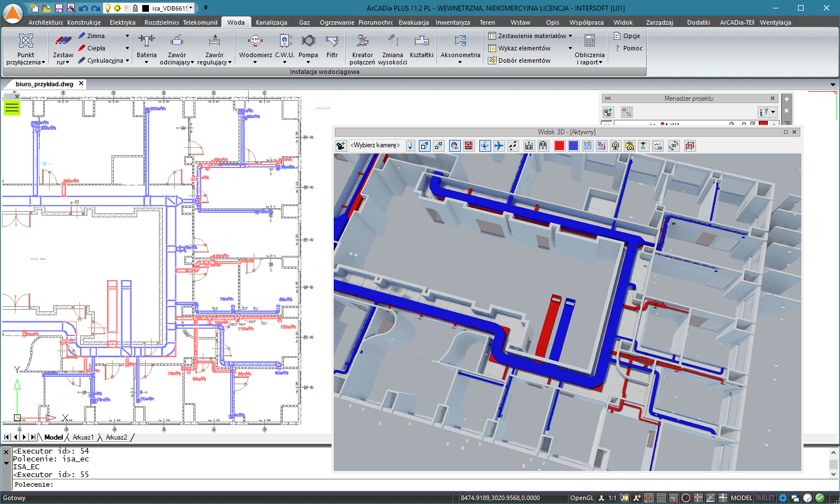
Task: Open the document tabs list arrow
Action: pos(833,85)
